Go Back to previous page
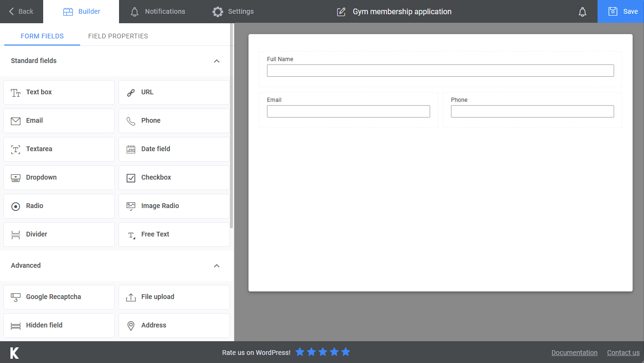This screenshot has width=644, height=363. (x=21, y=11)
